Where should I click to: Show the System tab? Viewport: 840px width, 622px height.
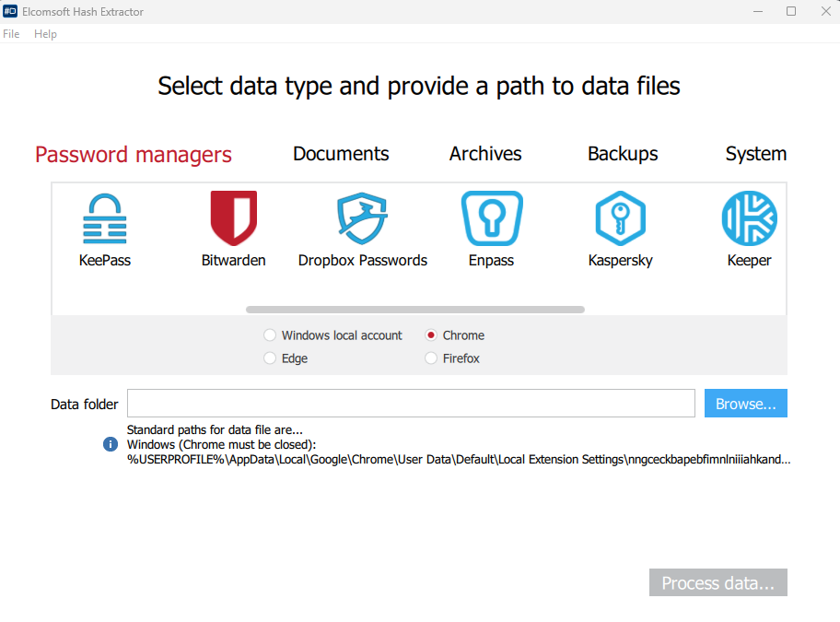coord(756,154)
